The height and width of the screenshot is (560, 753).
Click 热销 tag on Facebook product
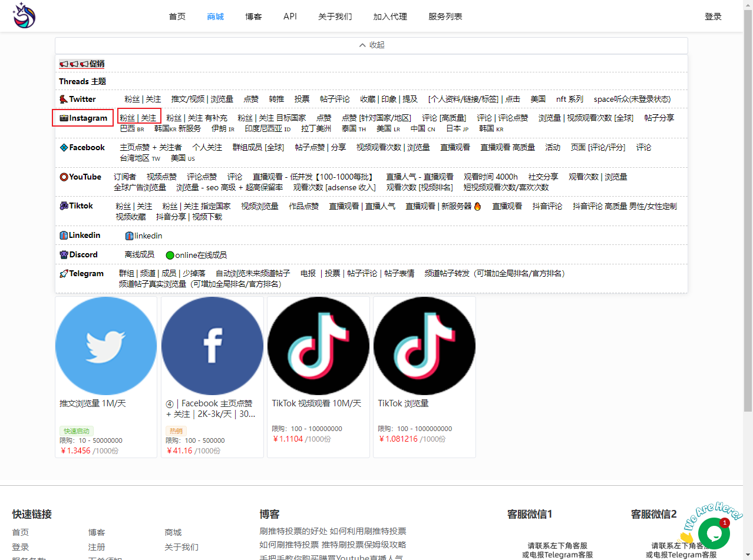tap(176, 431)
